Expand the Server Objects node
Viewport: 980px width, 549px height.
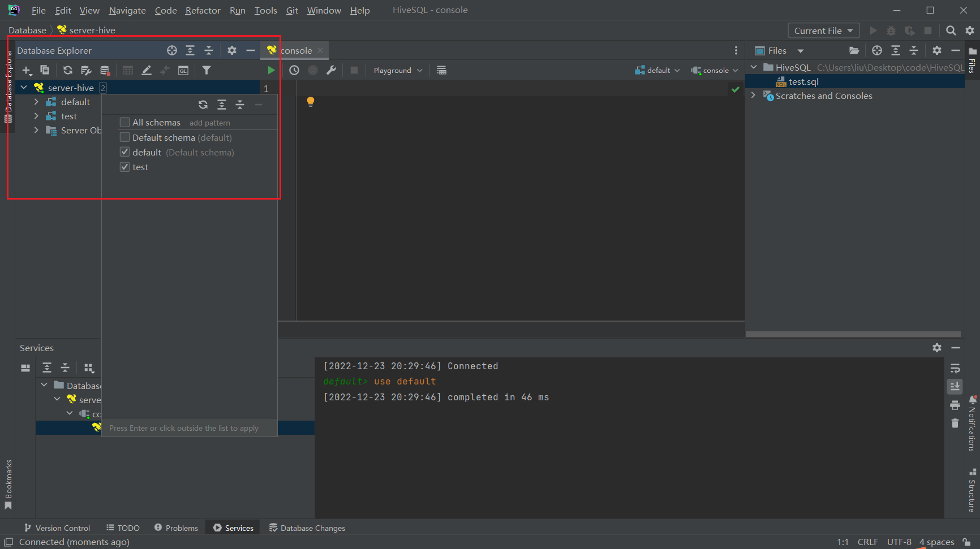click(x=37, y=130)
